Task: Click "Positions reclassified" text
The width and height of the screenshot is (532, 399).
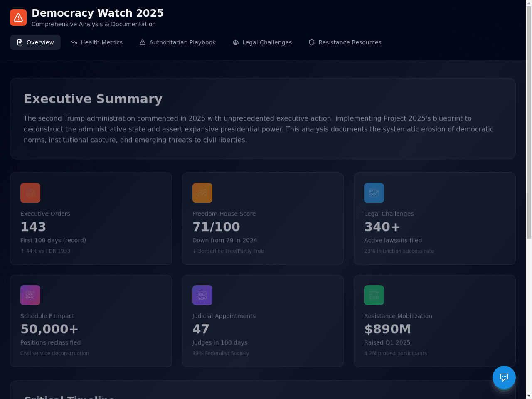Action: point(50,342)
